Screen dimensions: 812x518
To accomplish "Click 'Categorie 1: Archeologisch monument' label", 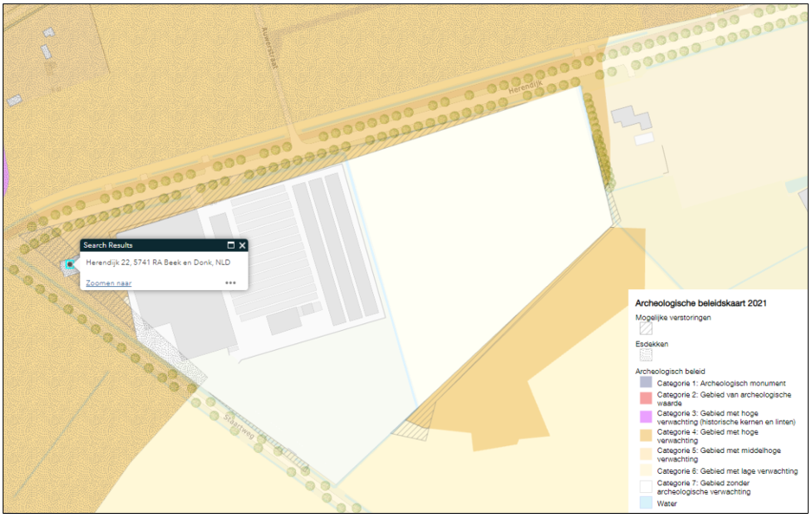I will pyautogui.click(x=721, y=384).
